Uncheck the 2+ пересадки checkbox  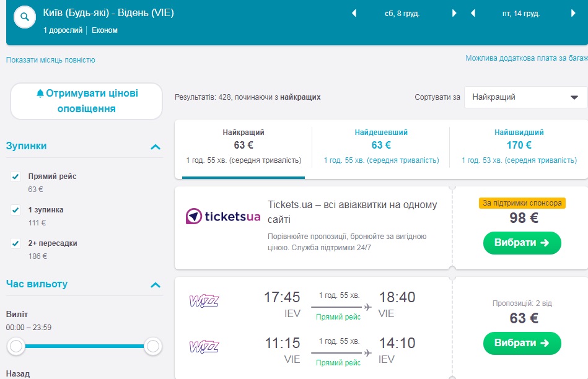[x=16, y=244]
